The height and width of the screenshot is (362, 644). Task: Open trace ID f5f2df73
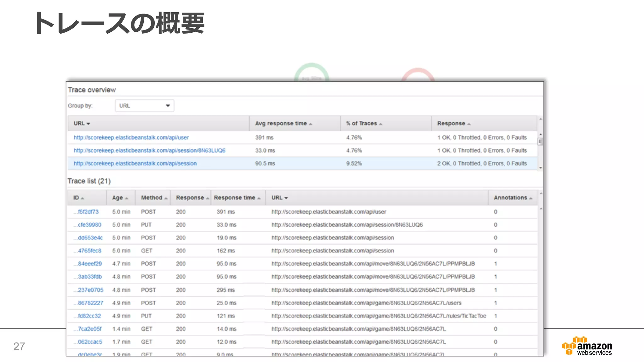(88, 212)
